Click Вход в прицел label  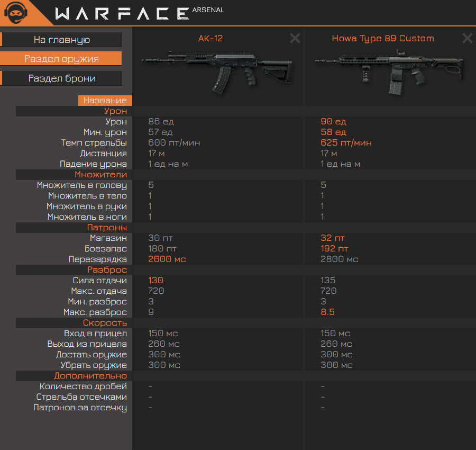(x=95, y=334)
